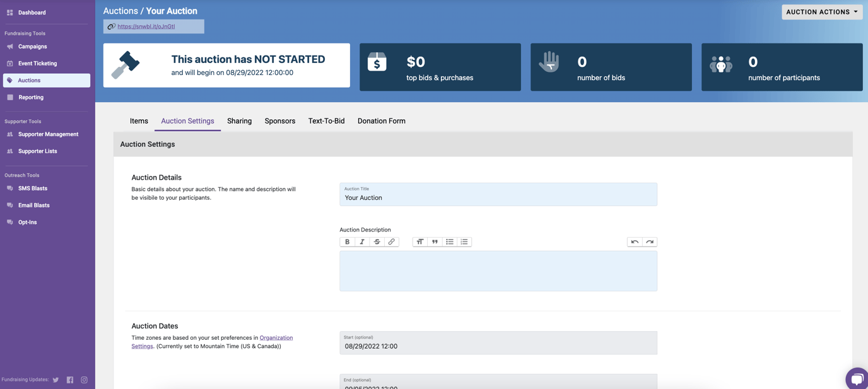Open the Twitter fundraising updates icon

(56, 380)
